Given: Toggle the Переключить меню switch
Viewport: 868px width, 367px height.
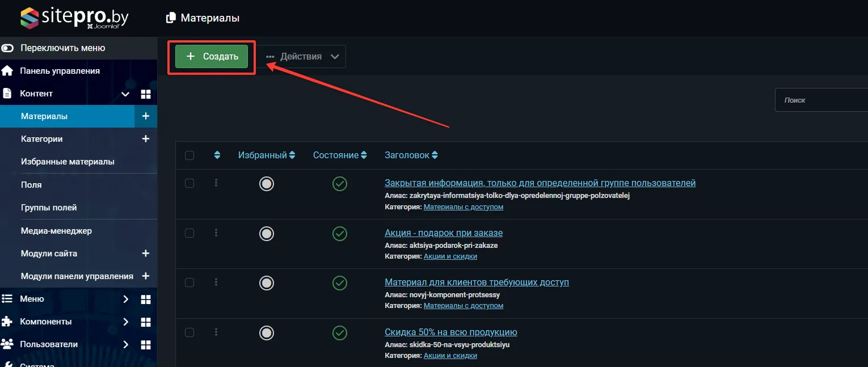Looking at the screenshot, I should click(8, 48).
